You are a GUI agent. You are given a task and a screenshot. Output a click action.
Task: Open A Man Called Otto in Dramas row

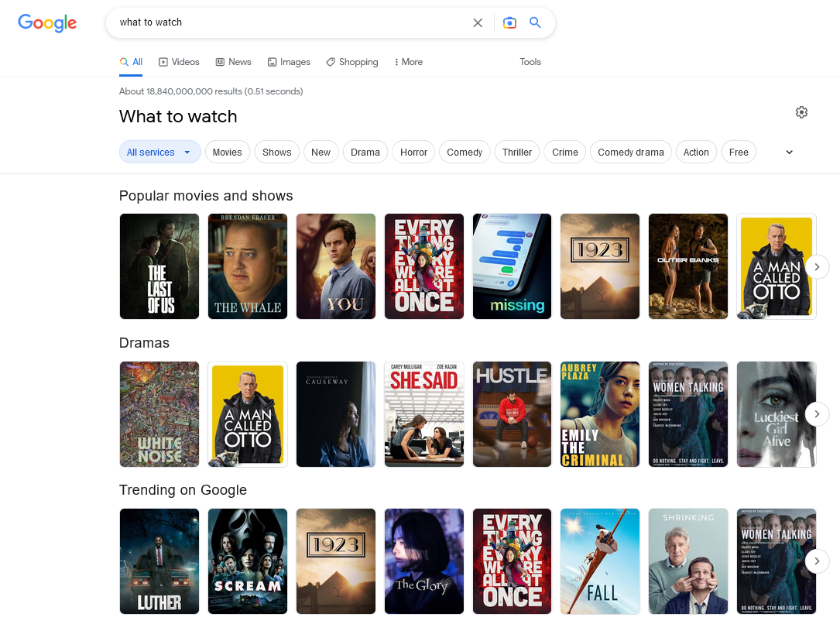pyautogui.click(x=248, y=414)
